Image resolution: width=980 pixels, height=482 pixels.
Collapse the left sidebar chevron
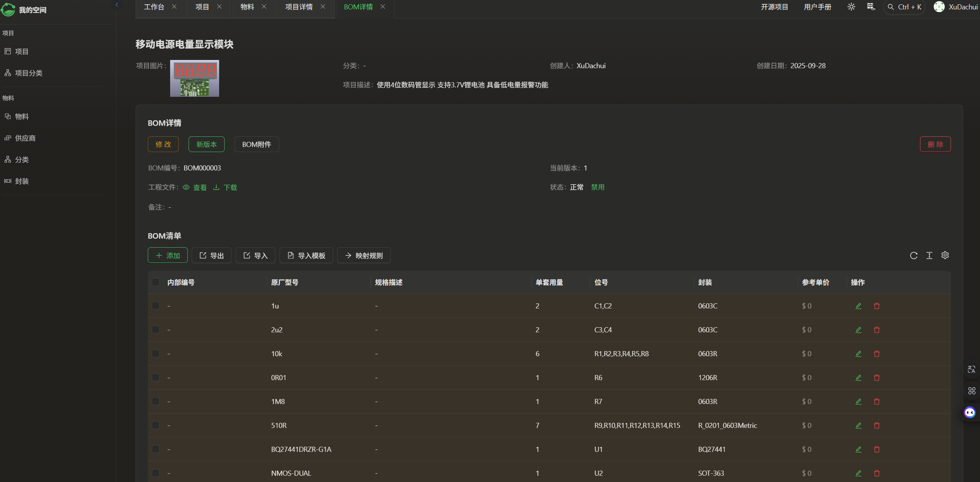coord(117,5)
